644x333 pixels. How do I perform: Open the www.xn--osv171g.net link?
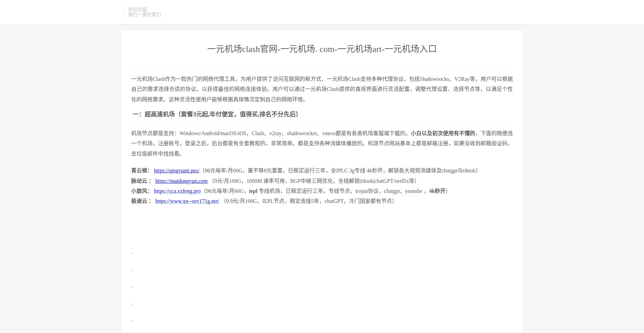pyautogui.click(x=187, y=201)
